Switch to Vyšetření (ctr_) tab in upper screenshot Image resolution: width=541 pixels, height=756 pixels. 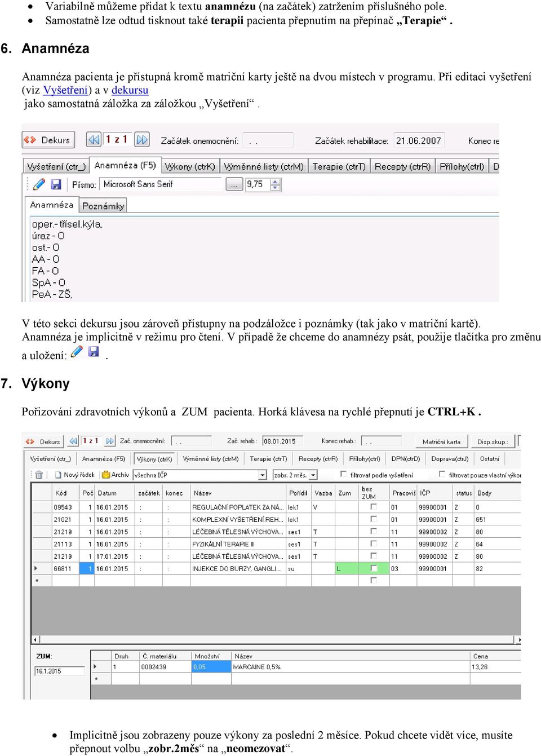pyautogui.click(x=56, y=166)
